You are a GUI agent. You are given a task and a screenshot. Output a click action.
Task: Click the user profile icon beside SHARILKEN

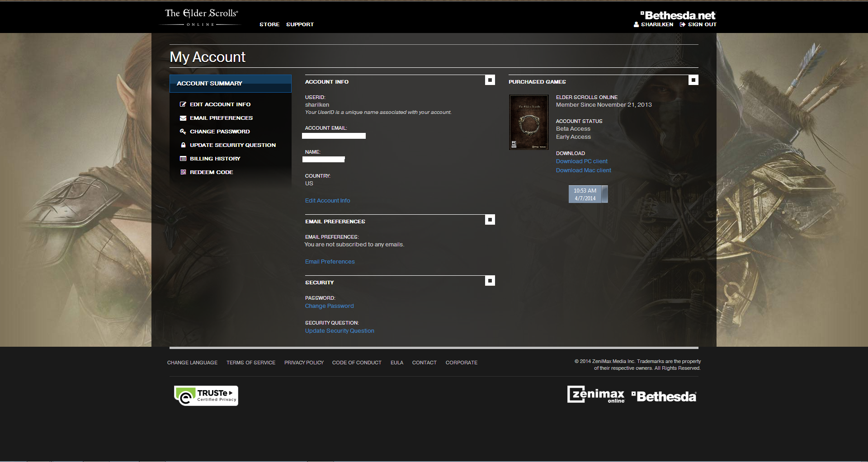[x=636, y=24]
